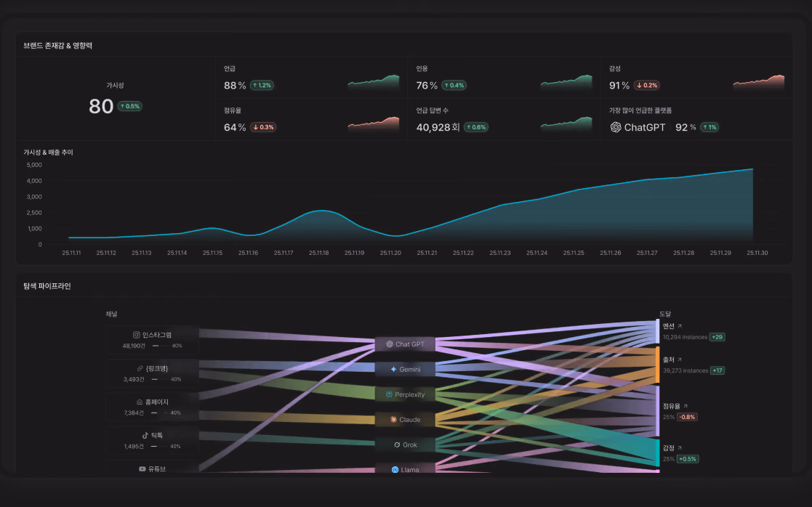
Task: Click the 0.3% decrease badge for 점유율
Action: pos(263,127)
